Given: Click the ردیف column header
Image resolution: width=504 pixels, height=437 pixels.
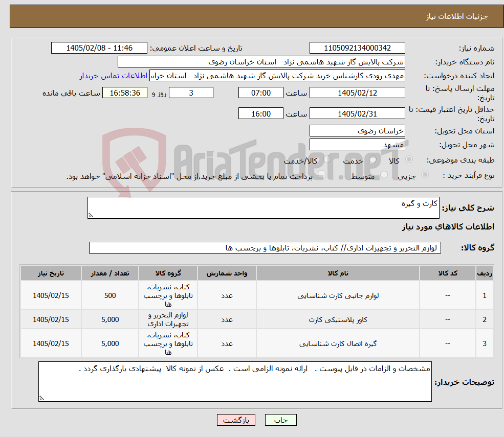Looking at the screenshot, I should [x=485, y=273].
